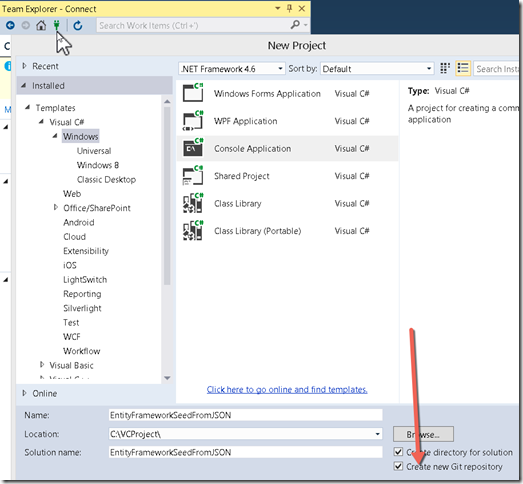Click the project Name input field
Screen dimensions: 523x484
coord(245,415)
